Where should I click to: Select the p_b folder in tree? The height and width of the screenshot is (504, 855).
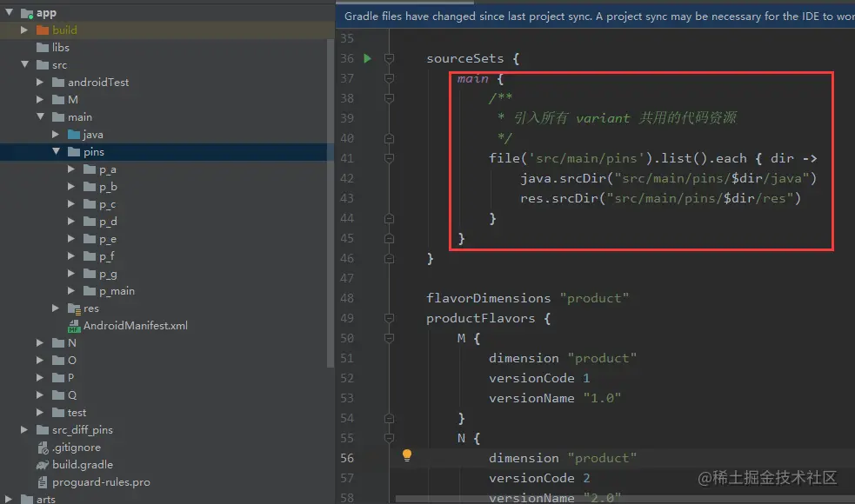tap(108, 187)
